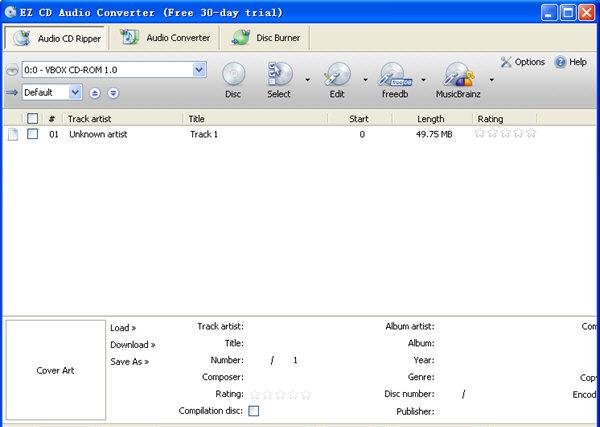Click the Start value '0' cell

click(x=362, y=134)
